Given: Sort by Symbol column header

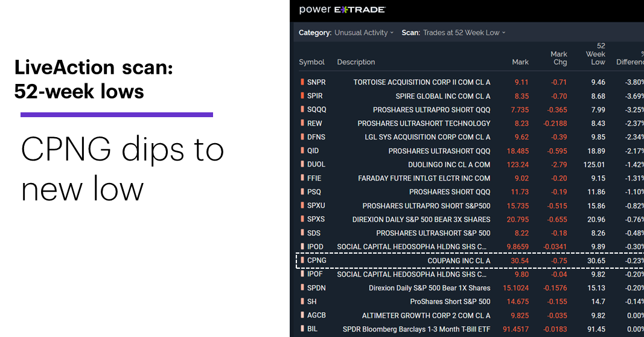Looking at the screenshot, I should [311, 62].
